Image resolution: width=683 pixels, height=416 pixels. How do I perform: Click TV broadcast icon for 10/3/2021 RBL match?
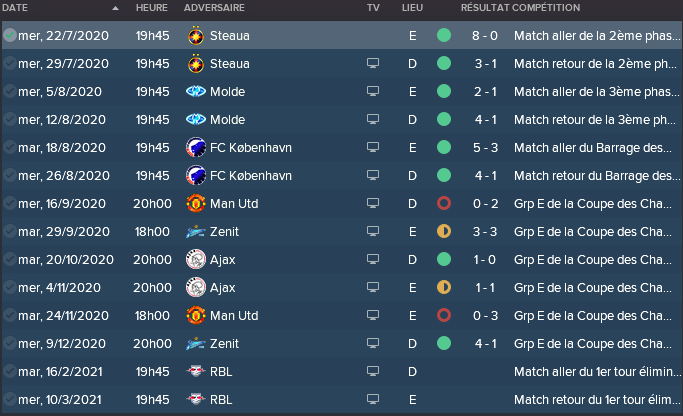pyautogui.click(x=373, y=399)
